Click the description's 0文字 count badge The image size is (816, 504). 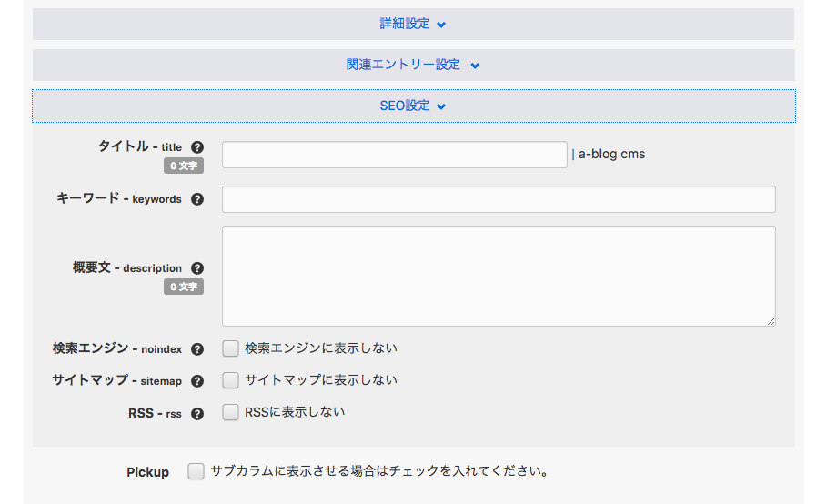[184, 287]
